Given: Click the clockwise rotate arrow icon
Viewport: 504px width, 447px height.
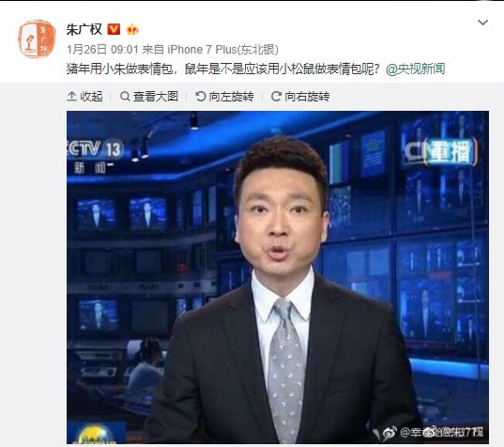Looking at the screenshot, I should click(x=276, y=96).
